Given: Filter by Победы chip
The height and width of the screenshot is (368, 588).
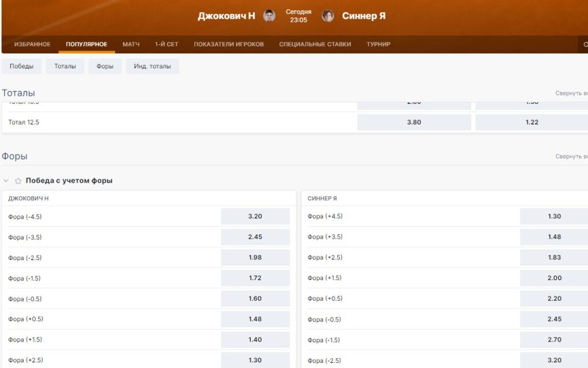Looking at the screenshot, I should [x=21, y=67].
